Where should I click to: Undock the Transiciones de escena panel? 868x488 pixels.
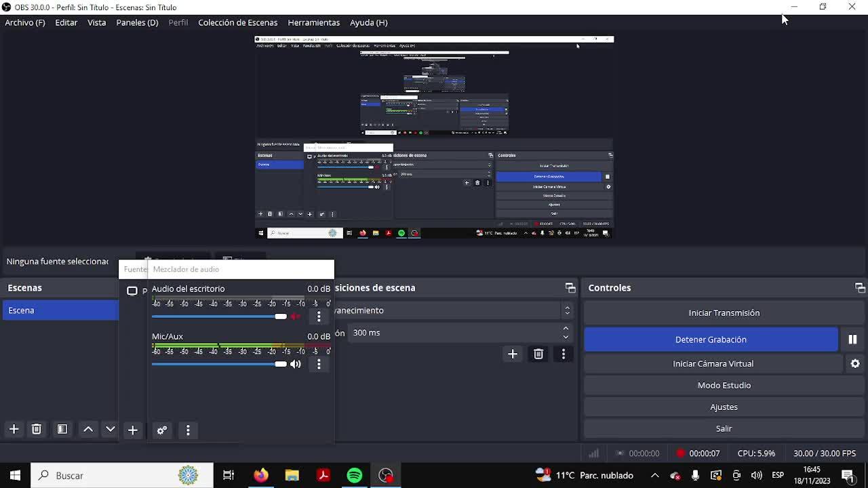coord(570,288)
